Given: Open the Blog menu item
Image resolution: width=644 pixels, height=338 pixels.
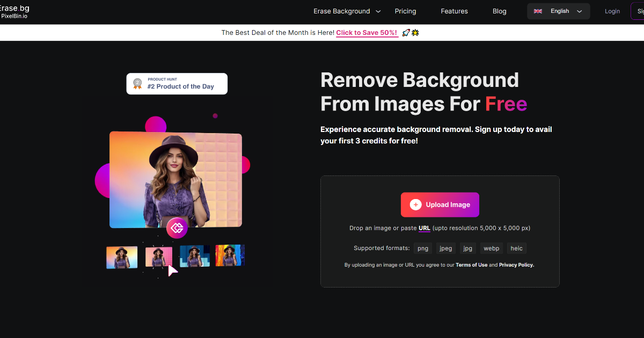Looking at the screenshot, I should coord(499,11).
